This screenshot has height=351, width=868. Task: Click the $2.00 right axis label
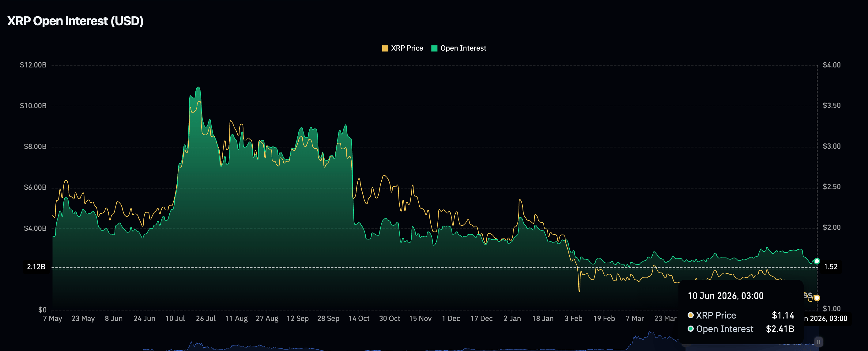832,227
